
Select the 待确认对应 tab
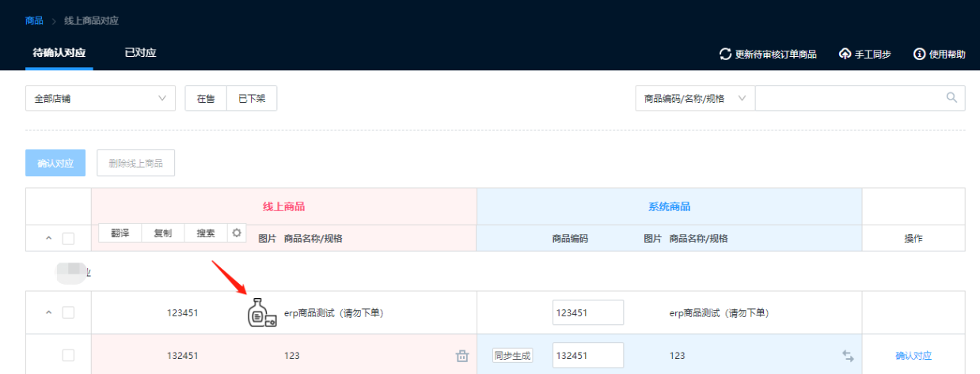coord(59,53)
